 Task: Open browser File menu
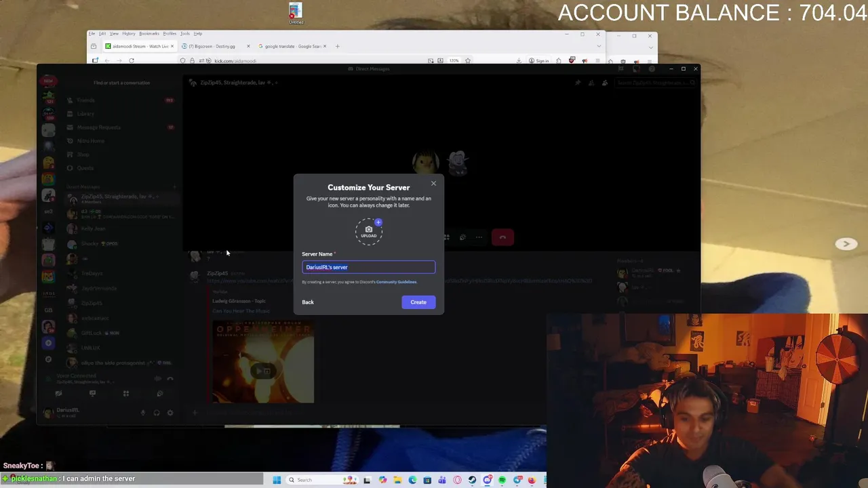point(92,33)
